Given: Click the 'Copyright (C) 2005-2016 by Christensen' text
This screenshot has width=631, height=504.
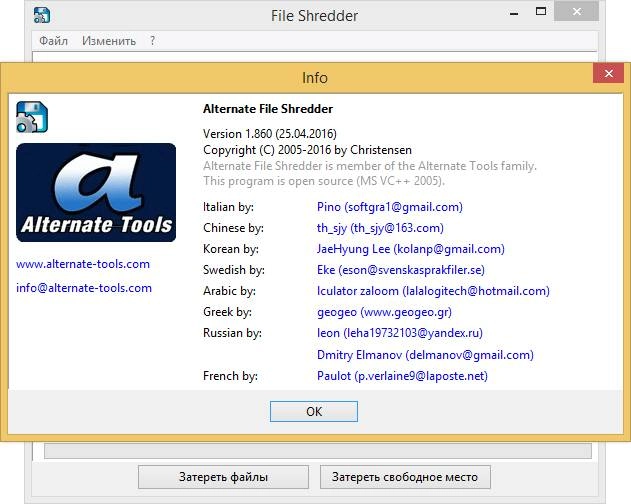Looking at the screenshot, I should click(307, 150).
